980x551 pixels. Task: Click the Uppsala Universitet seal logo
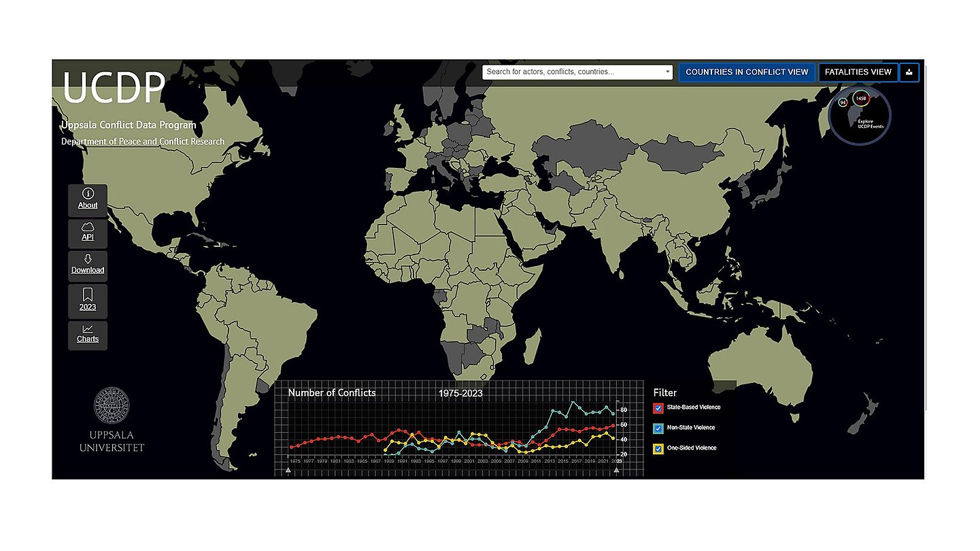(112, 406)
